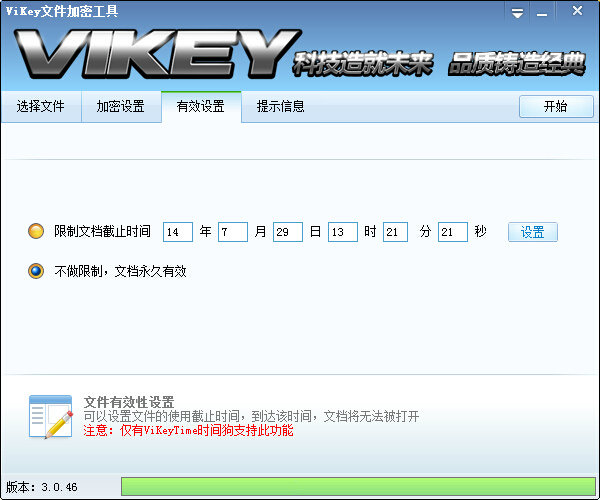Image resolution: width=600 pixels, height=500 pixels.
Task: Click the 文件有效性设置 heading
Action: 129,402
